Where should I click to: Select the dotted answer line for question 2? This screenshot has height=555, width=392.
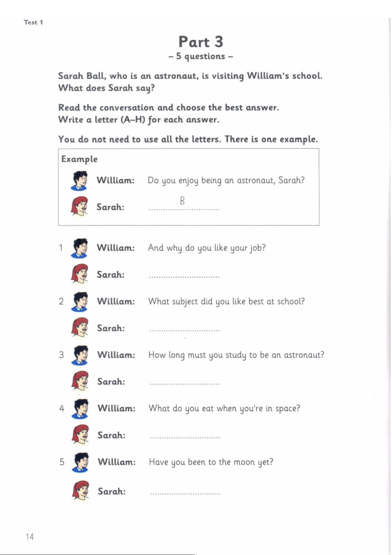[184, 329]
